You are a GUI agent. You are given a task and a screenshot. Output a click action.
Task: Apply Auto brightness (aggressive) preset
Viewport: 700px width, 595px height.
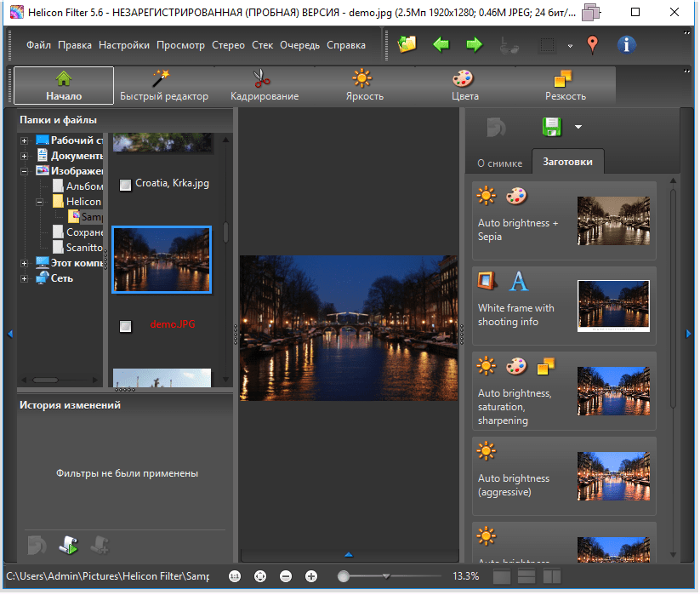pyautogui.click(x=564, y=476)
